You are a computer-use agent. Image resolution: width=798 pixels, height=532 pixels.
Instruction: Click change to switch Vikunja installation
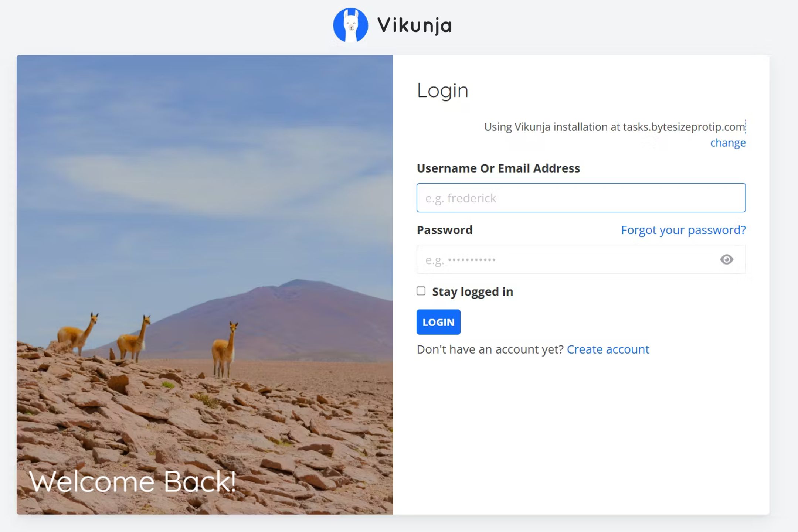tap(728, 143)
